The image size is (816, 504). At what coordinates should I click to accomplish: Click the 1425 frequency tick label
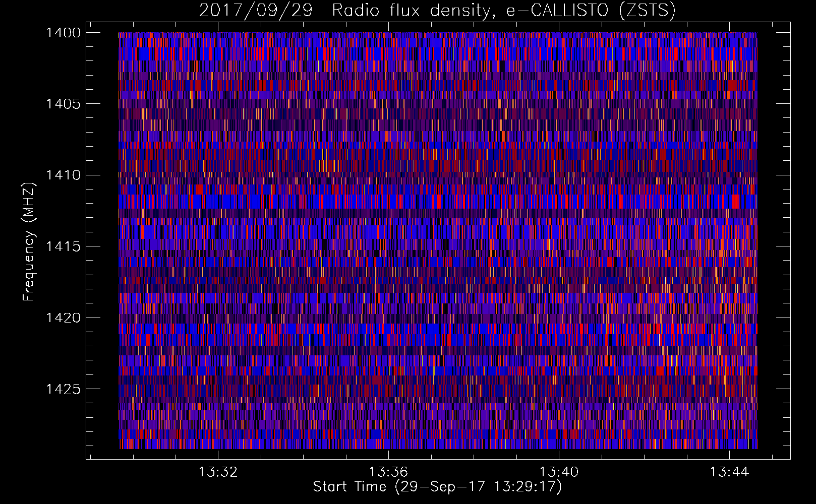pyautogui.click(x=63, y=389)
